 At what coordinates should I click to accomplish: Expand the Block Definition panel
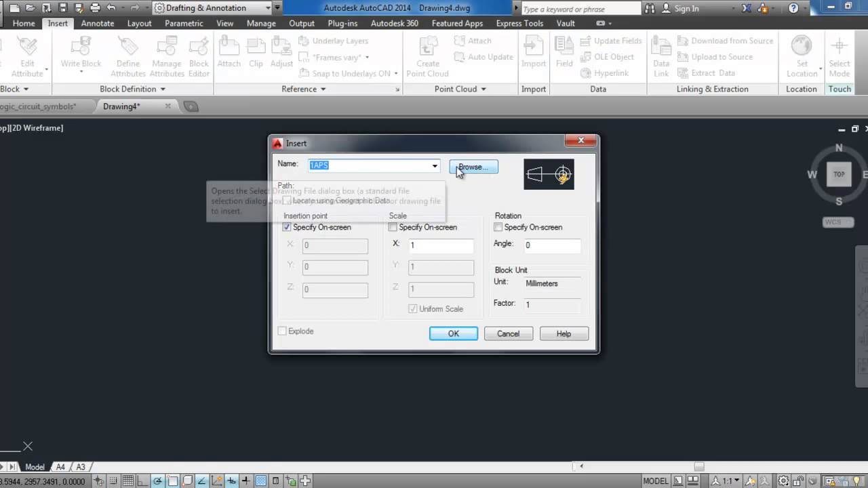163,89
